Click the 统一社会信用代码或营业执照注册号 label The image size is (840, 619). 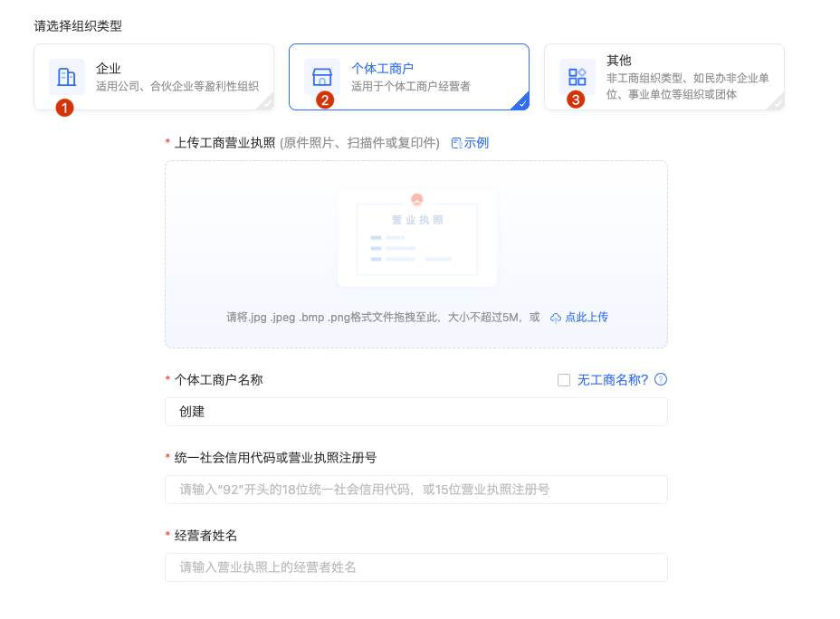(x=275, y=458)
